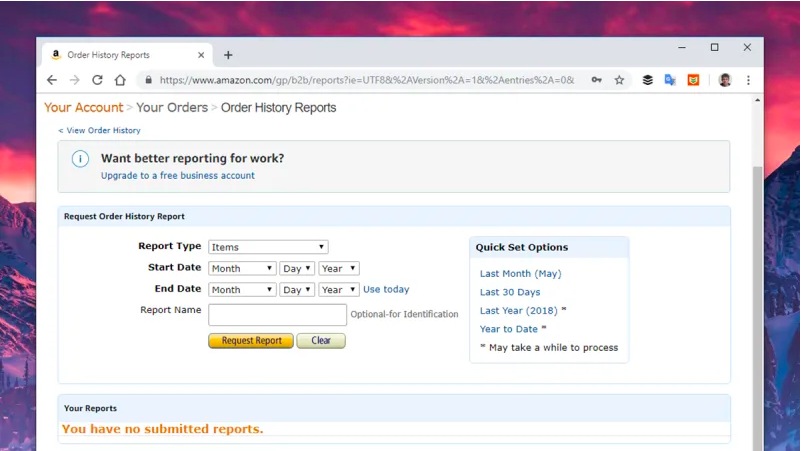The height and width of the screenshot is (451, 801).
Task: Select Last Year (2018) quick option
Action: pyautogui.click(x=519, y=311)
